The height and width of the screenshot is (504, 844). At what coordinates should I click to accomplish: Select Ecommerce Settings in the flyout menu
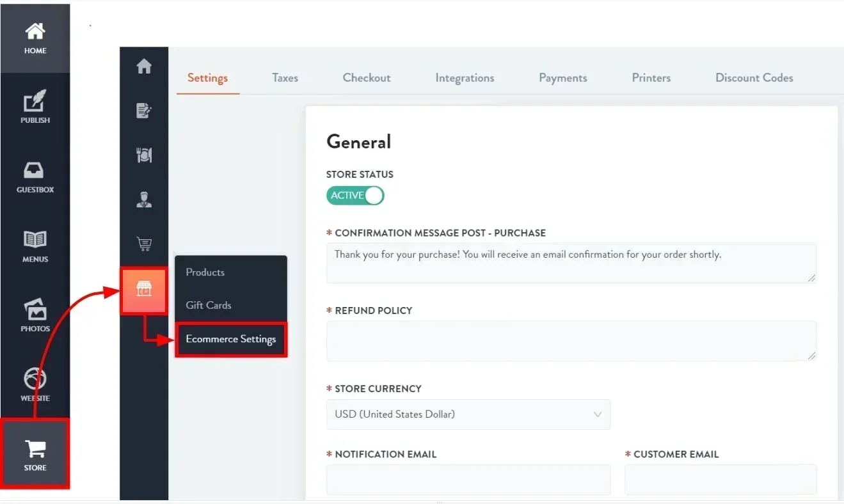[x=231, y=340]
